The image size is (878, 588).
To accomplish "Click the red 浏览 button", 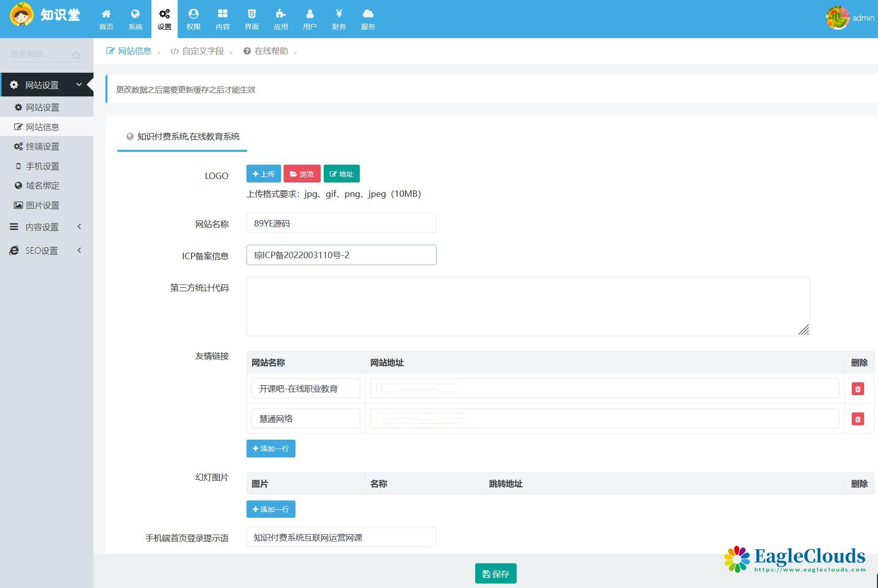I will (302, 174).
